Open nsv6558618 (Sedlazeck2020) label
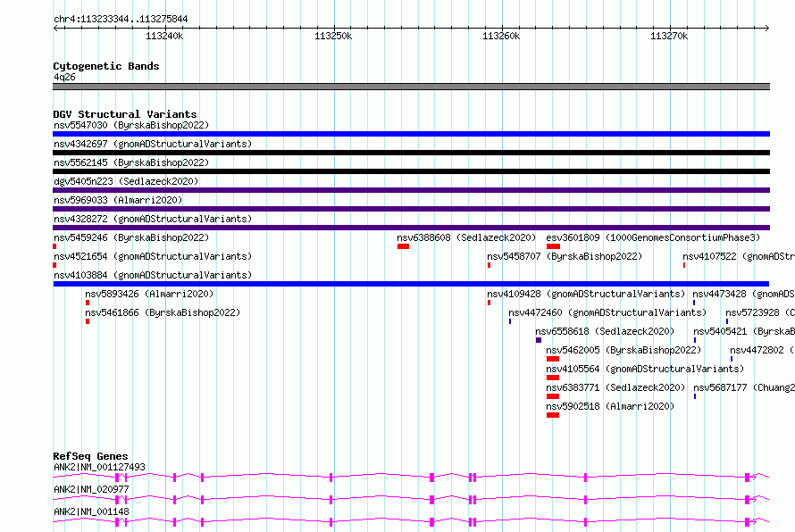 coord(605,331)
